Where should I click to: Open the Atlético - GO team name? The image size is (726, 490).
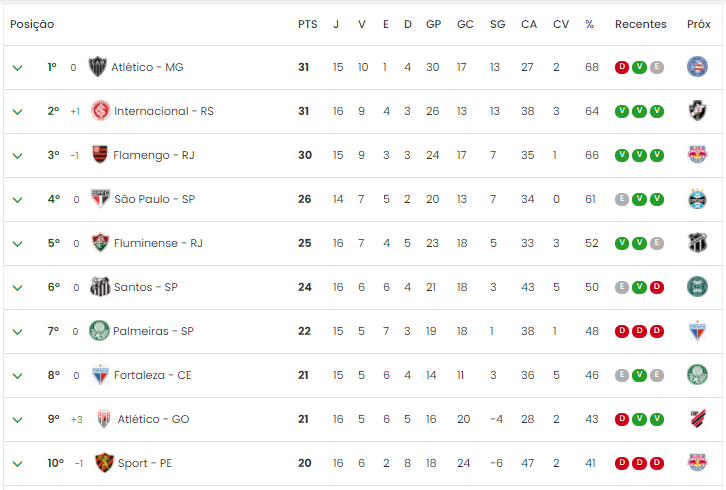pyautogui.click(x=153, y=419)
